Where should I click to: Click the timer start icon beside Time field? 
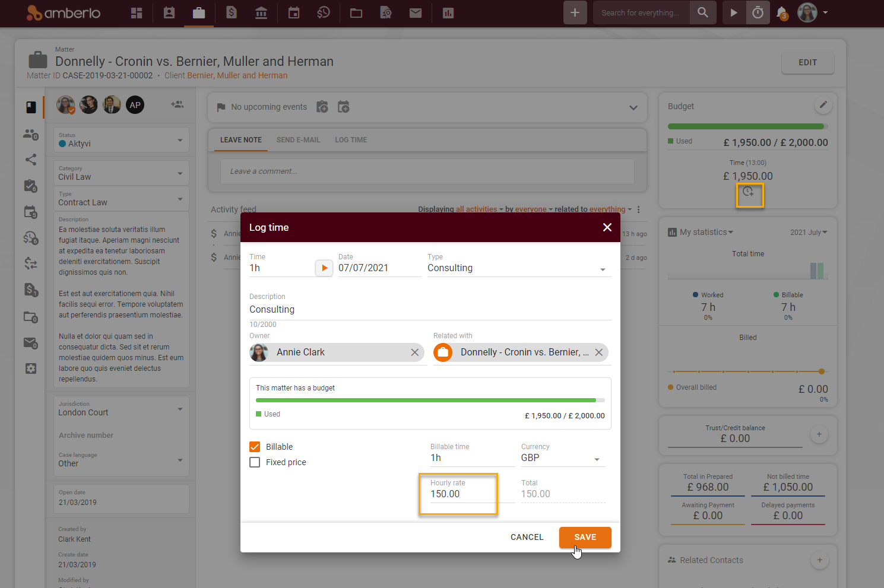click(x=324, y=268)
